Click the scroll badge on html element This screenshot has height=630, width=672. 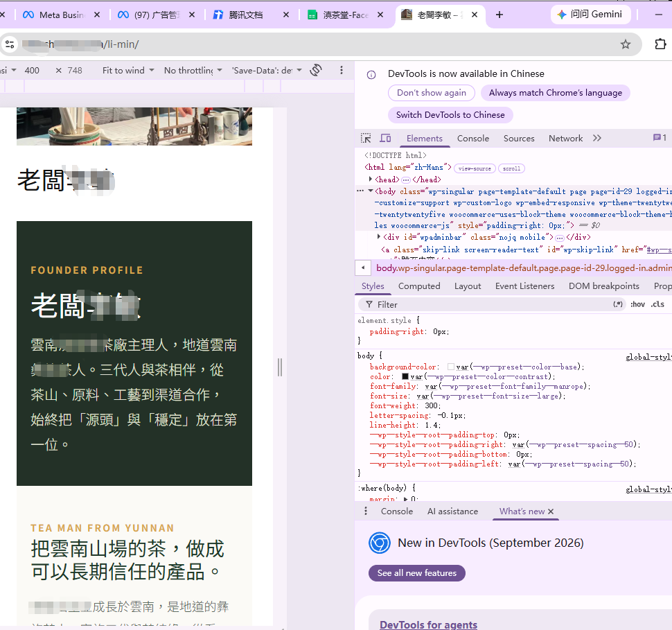(x=511, y=168)
